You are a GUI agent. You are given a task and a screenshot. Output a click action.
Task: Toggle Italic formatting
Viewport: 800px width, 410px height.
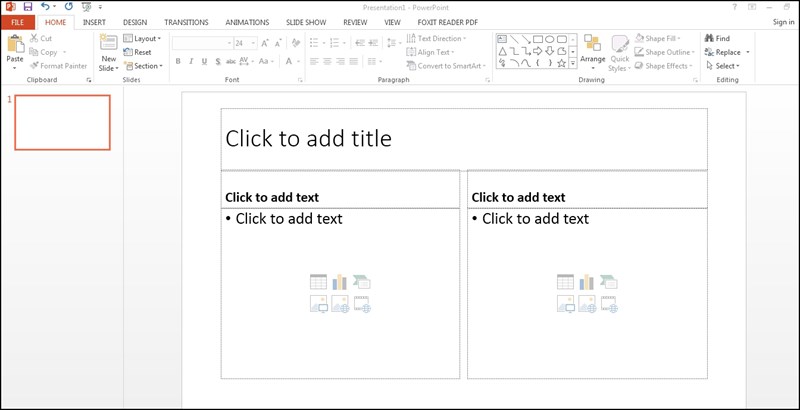[x=192, y=61]
